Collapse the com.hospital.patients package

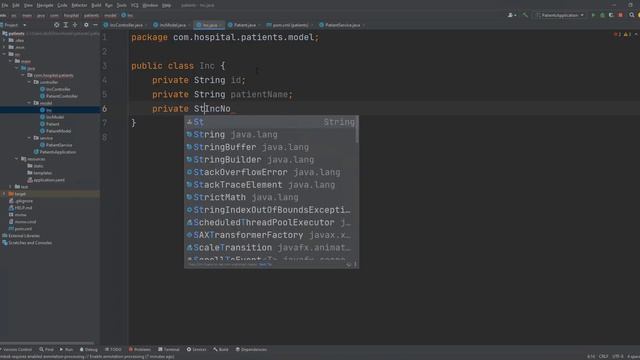(23, 75)
